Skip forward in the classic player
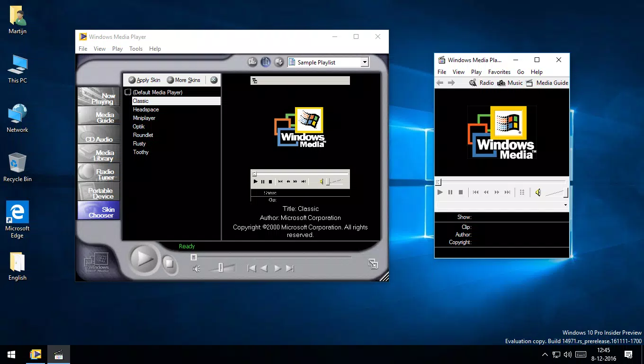This screenshot has width=644, height=364. coord(508,192)
